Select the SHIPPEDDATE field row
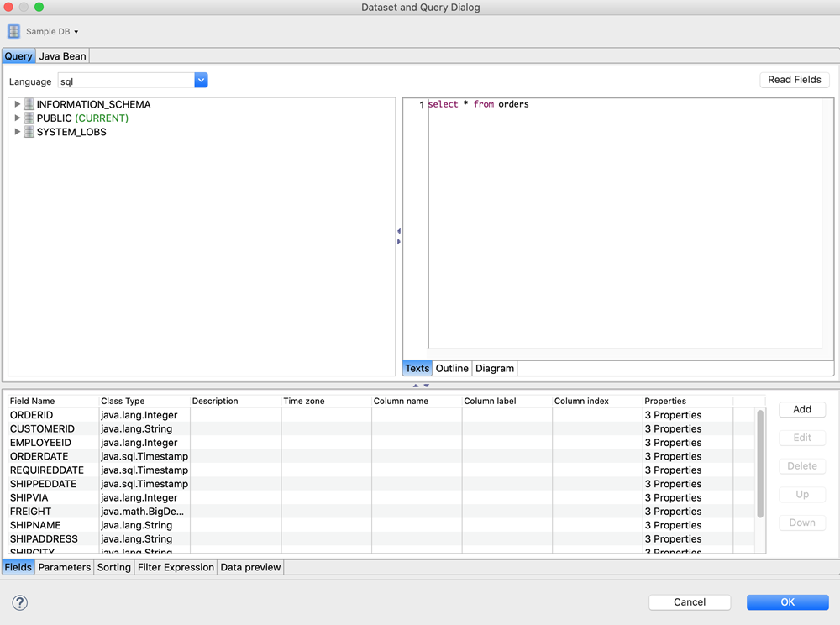 point(381,484)
